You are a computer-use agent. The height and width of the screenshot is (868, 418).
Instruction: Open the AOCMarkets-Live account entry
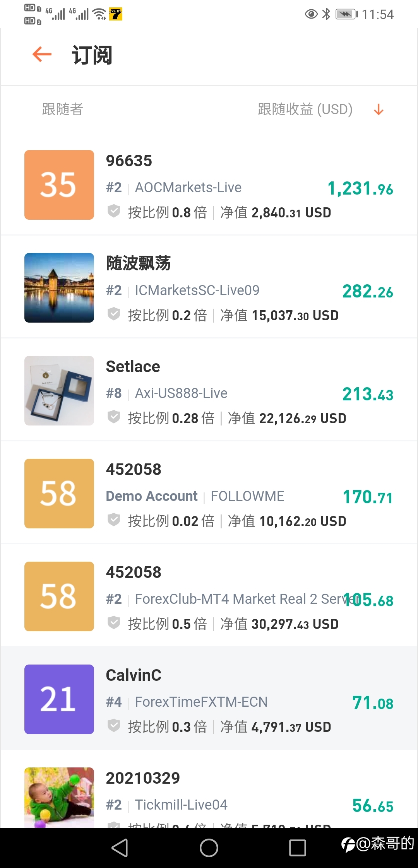pyautogui.click(x=188, y=188)
